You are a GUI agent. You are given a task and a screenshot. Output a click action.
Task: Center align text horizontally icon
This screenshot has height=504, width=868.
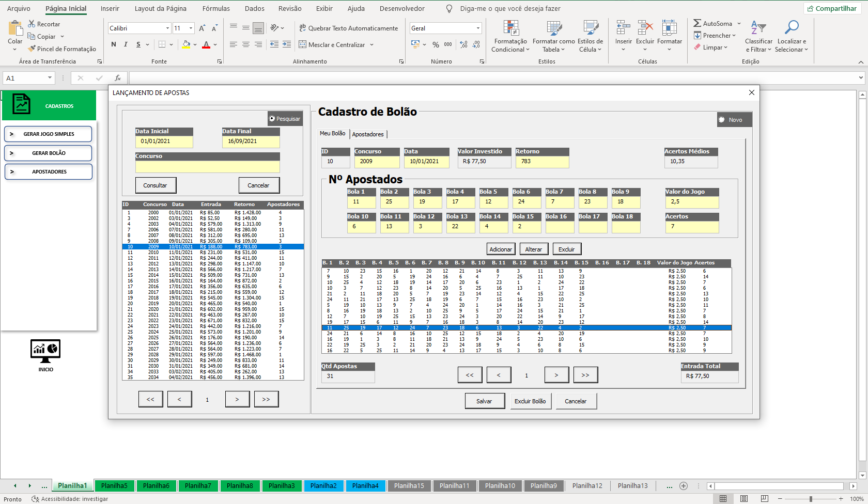pyautogui.click(x=246, y=44)
